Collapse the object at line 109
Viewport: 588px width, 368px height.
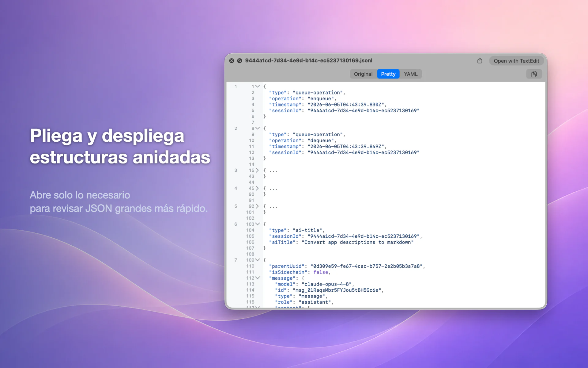coord(258,260)
